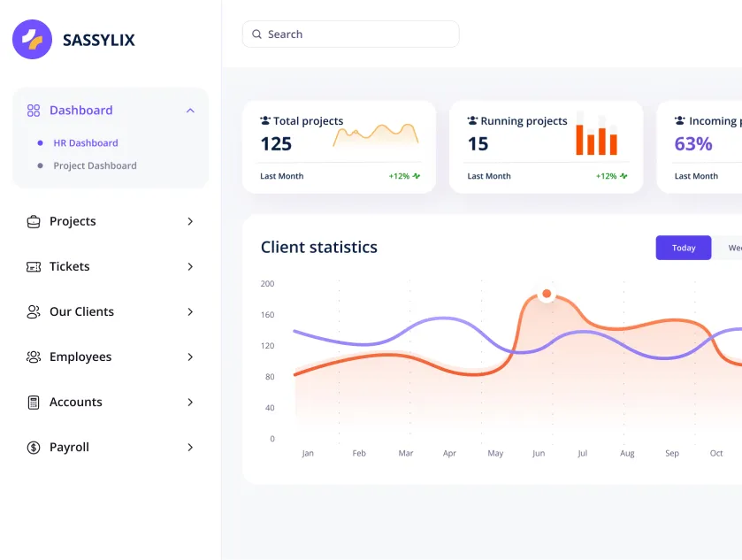Focus the Search input field
This screenshot has height=560, width=742.
point(350,35)
